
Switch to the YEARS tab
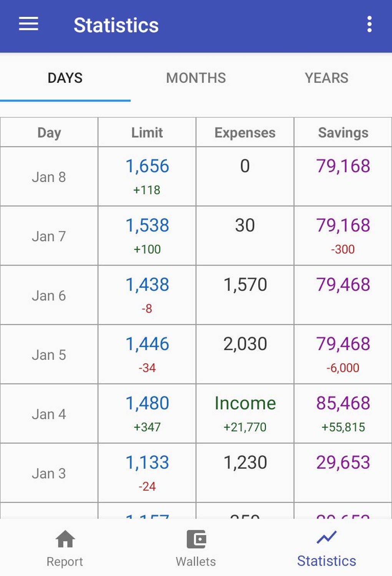click(x=327, y=78)
